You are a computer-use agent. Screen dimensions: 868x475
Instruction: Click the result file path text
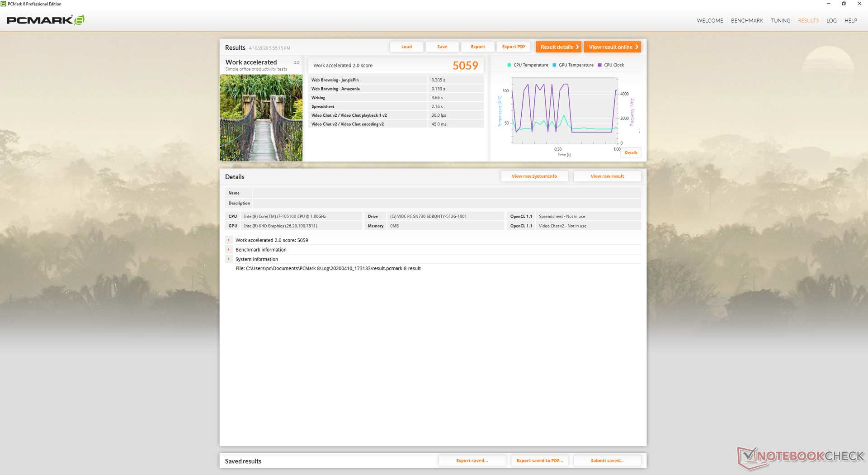coord(328,269)
